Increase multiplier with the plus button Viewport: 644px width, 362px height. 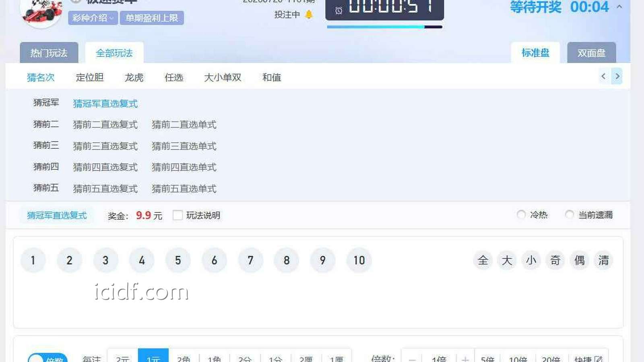465,356
